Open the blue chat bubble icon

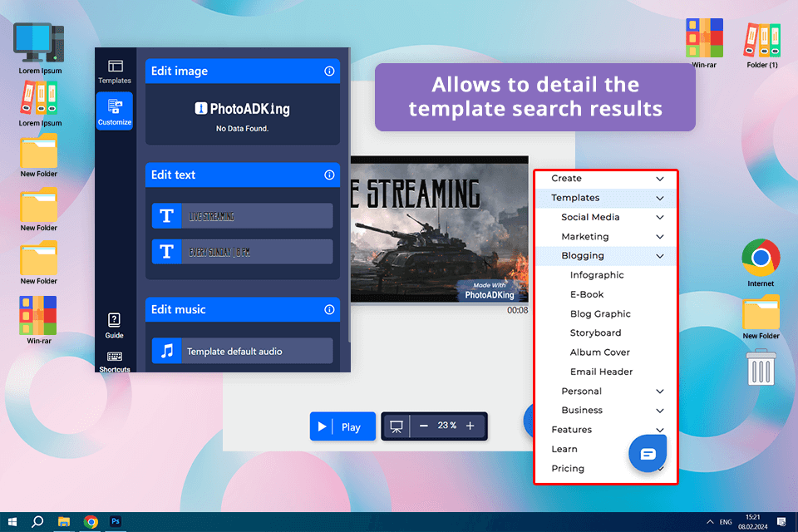(x=648, y=454)
